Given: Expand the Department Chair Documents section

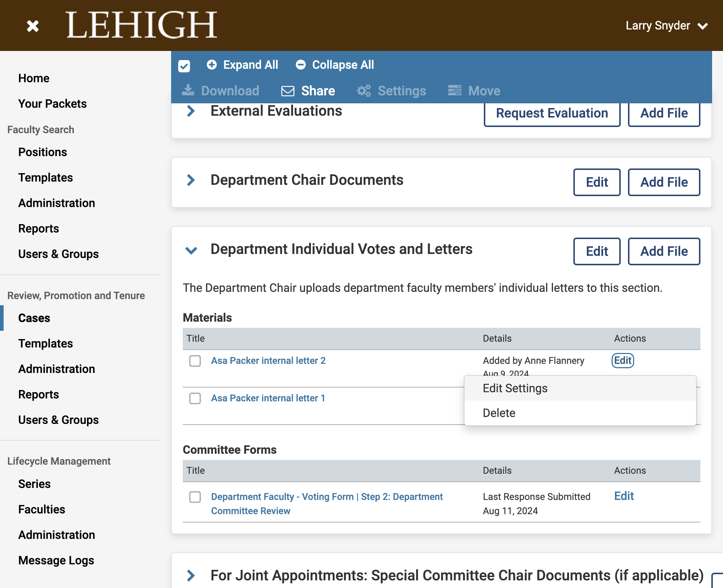Looking at the screenshot, I should [x=191, y=180].
